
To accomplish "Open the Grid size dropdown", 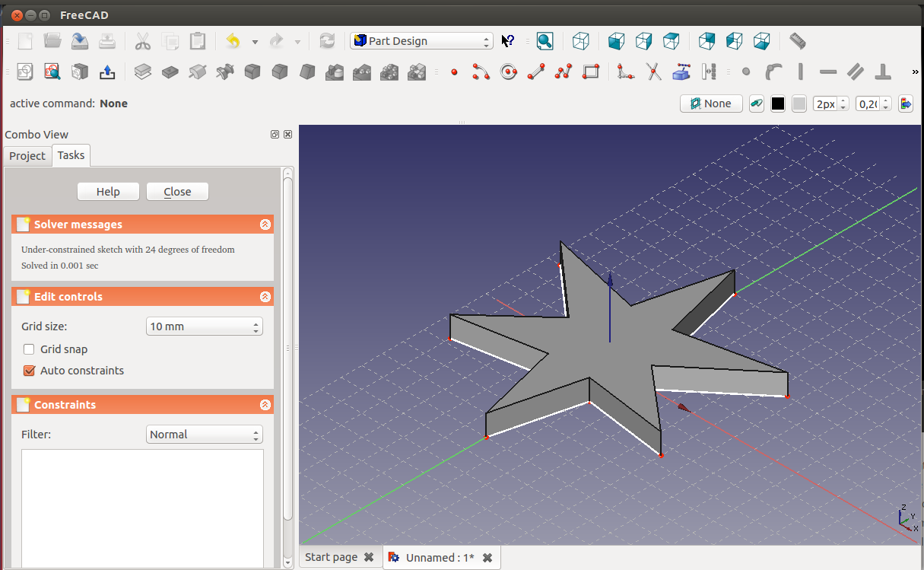I will 204,326.
